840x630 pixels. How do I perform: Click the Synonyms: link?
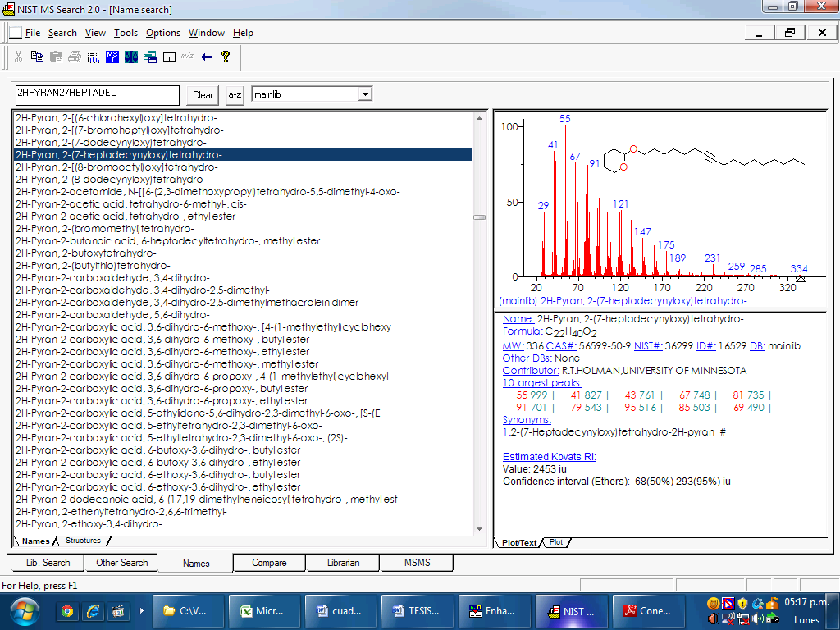click(527, 419)
